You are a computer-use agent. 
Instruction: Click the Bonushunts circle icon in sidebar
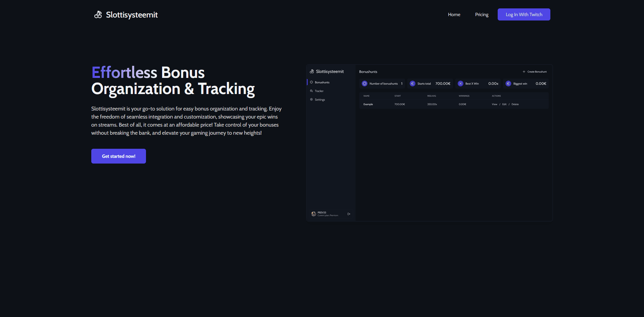point(311,82)
